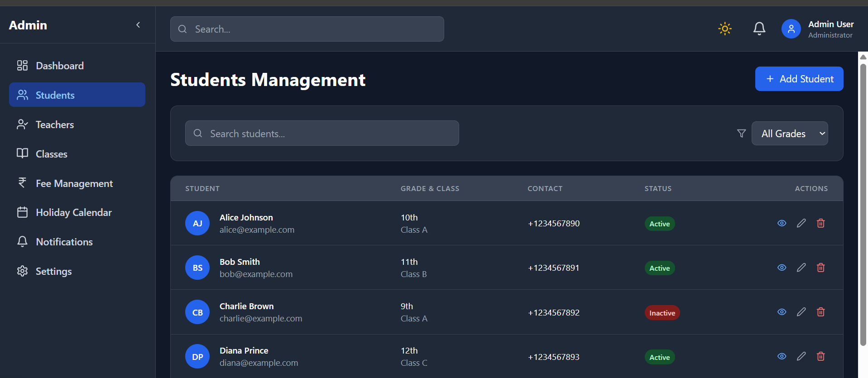Go to Notifications in the sidebar
This screenshot has height=378, width=868.
pos(77,242)
